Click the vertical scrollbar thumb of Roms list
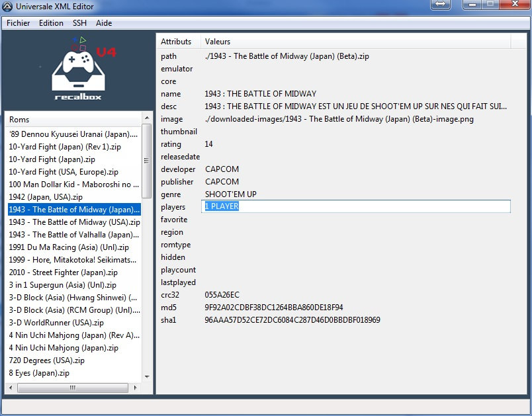Image resolution: width=532 pixels, height=416 pixels. pos(147,161)
